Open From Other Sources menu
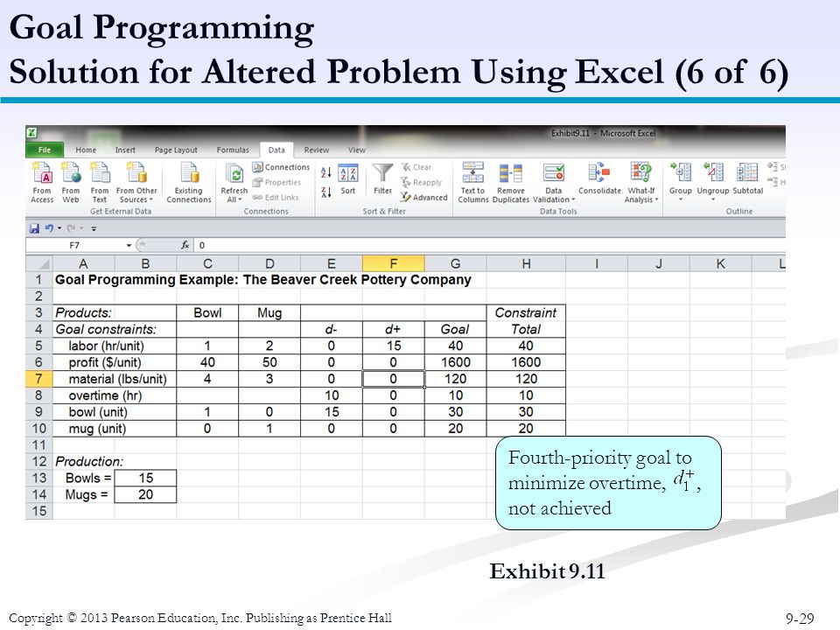This screenshot has height=630, width=840. coord(136,183)
